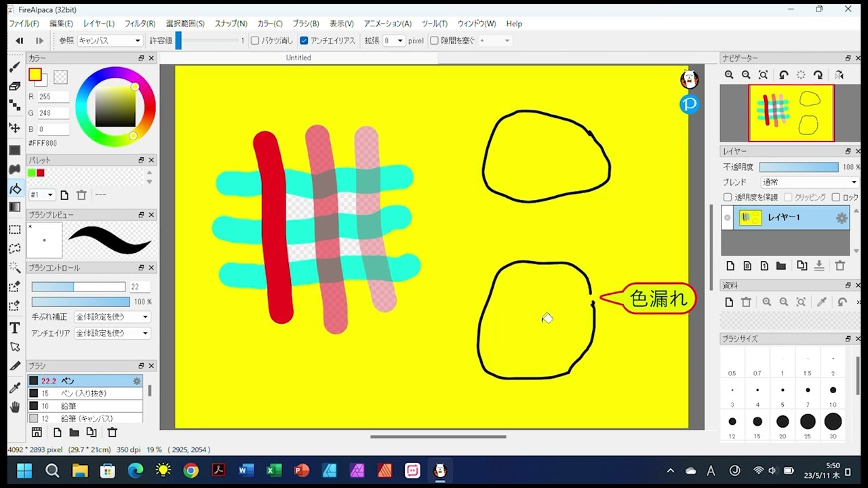
Task: Open palette #1 dropdown
Action: coord(41,195)
